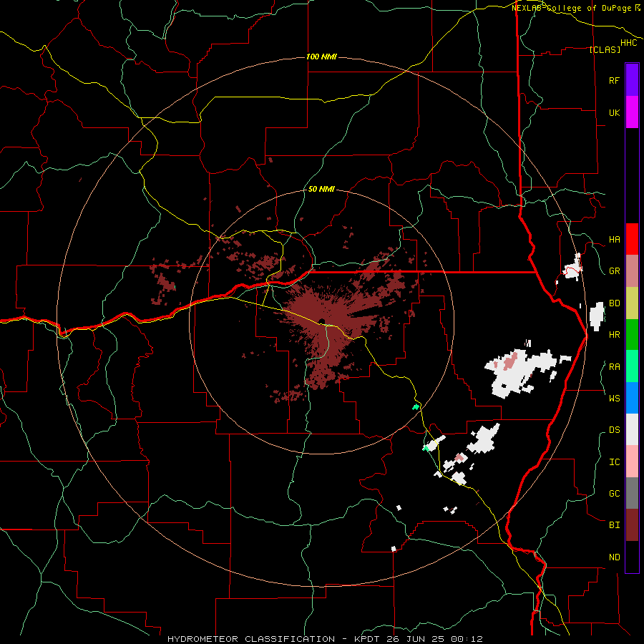644x644 pixels.
Task: Click the RF purple legend swatch
Action: pyautogui.click(x=632, y=80)
